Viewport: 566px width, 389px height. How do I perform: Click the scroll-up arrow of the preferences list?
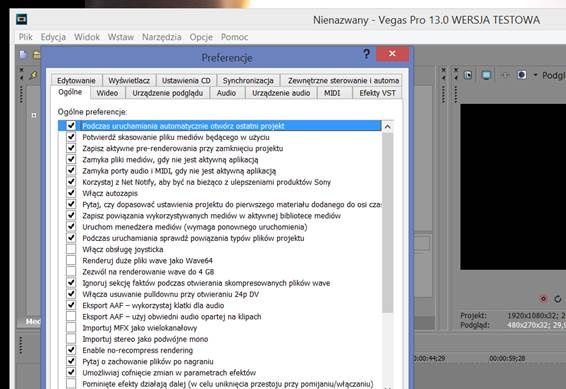pyautogui.click(x=387, y=126)
